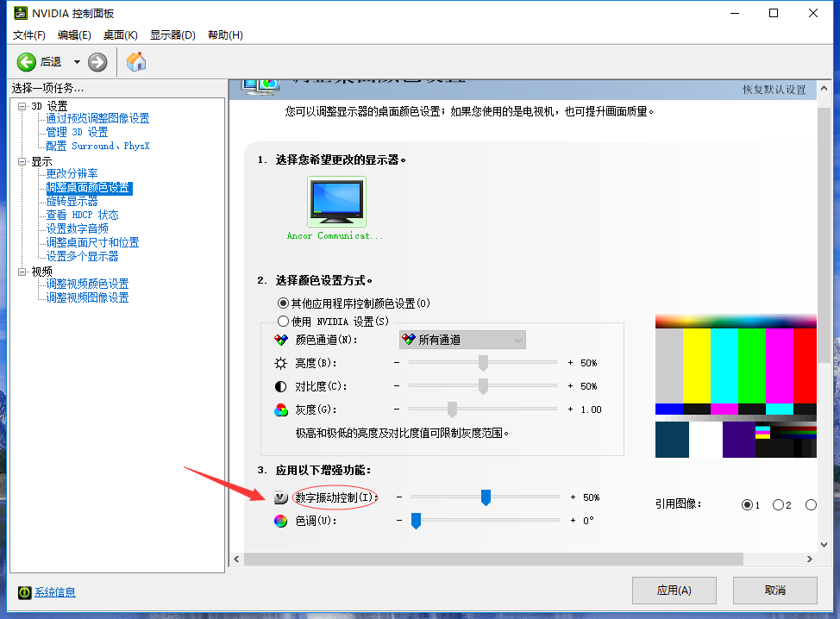Screen dimensions: 840x619
Task: Open the 帮助(H) menu
Action: (x=226, y=35)
